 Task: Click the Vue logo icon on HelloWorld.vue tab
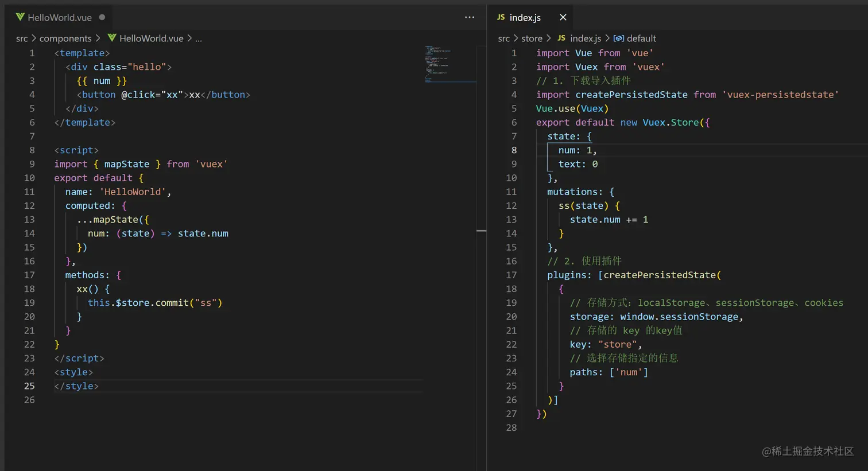(20, 17)
